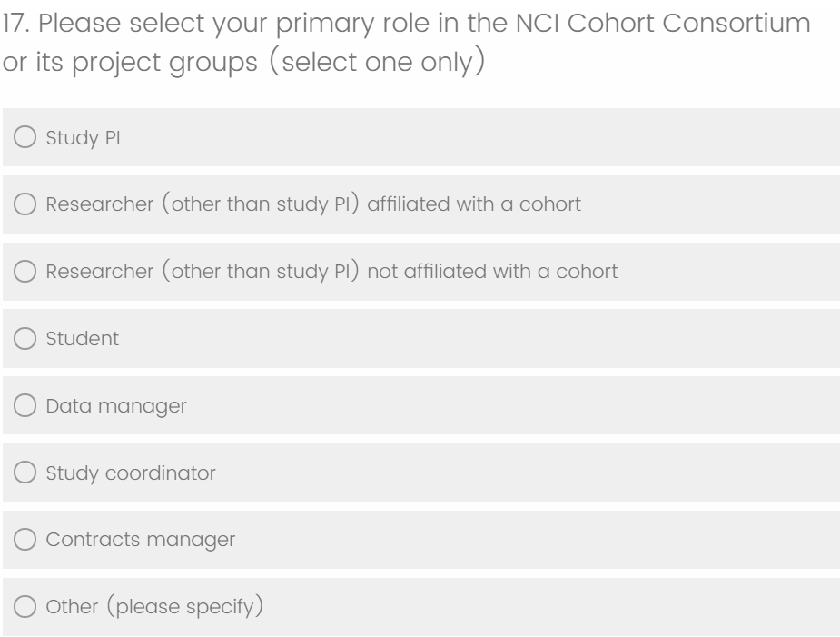Mark the Data manager radio circle
Screen dimensions: 840x637
(x=26, y=406)
